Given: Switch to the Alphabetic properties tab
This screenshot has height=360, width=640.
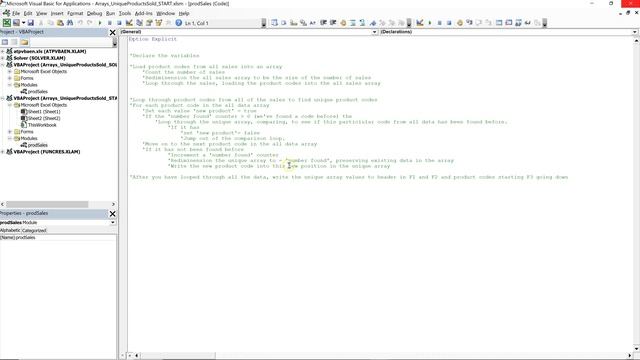Looking at the screenshot, I should pos(10,230).
